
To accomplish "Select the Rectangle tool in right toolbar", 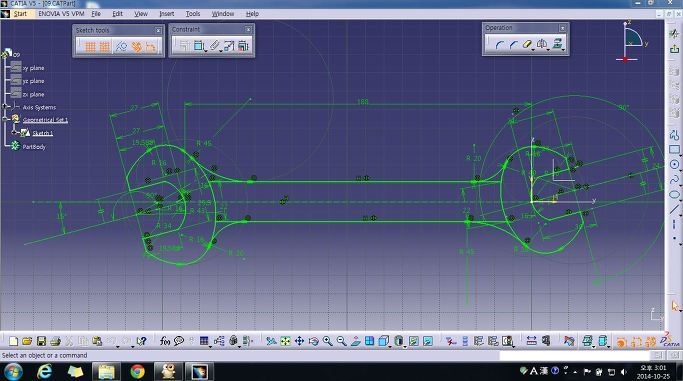I will pos(674,149).
